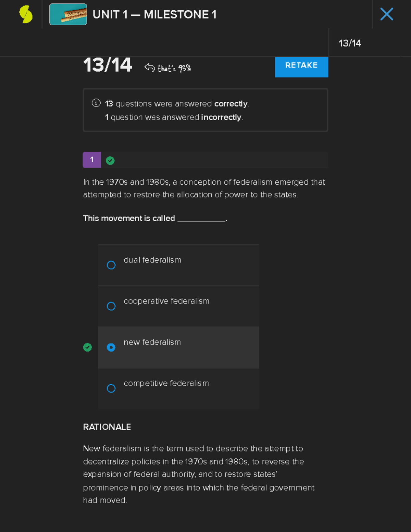The width and height of the screenshot is (411, 532).
Task: Click the green checkmark left of new federalism
Action: tap(87, 347)
